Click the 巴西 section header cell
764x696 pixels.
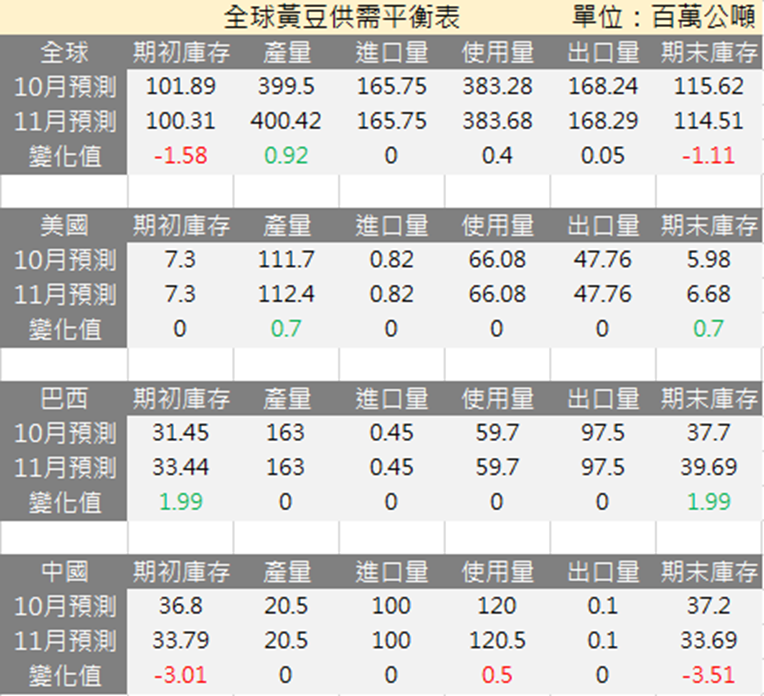pos(64,399)
